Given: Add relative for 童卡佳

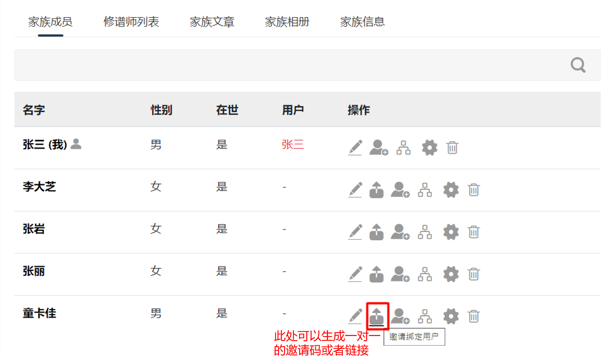Looking at the screenshot, I should click(400, 316).
